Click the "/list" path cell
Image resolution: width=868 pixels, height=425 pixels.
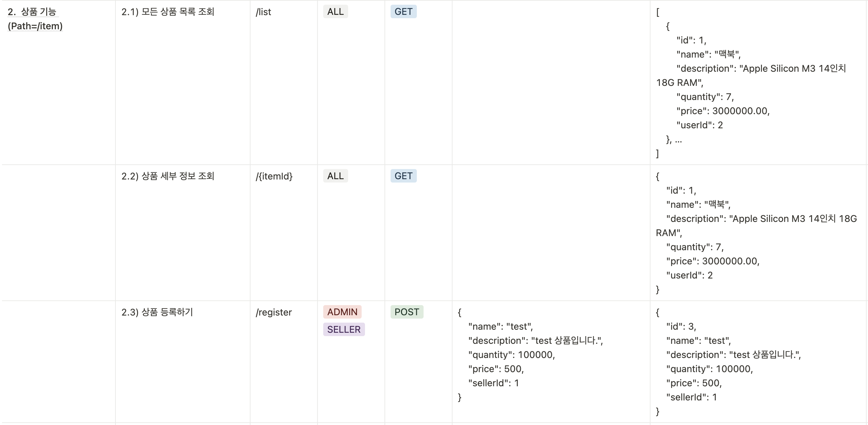[x=263, y=12]
